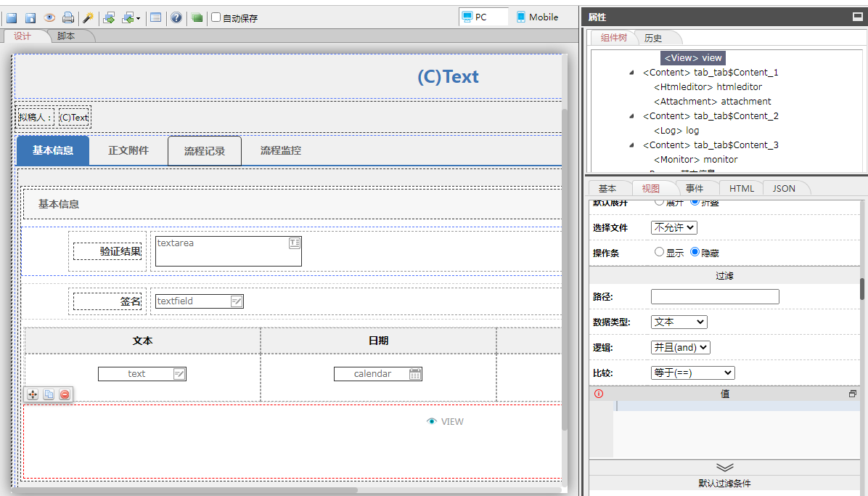Switch to Mobile view mode
Image resolution: width=868 pixels, height=496 pixels.
click(x=537, y=17)
